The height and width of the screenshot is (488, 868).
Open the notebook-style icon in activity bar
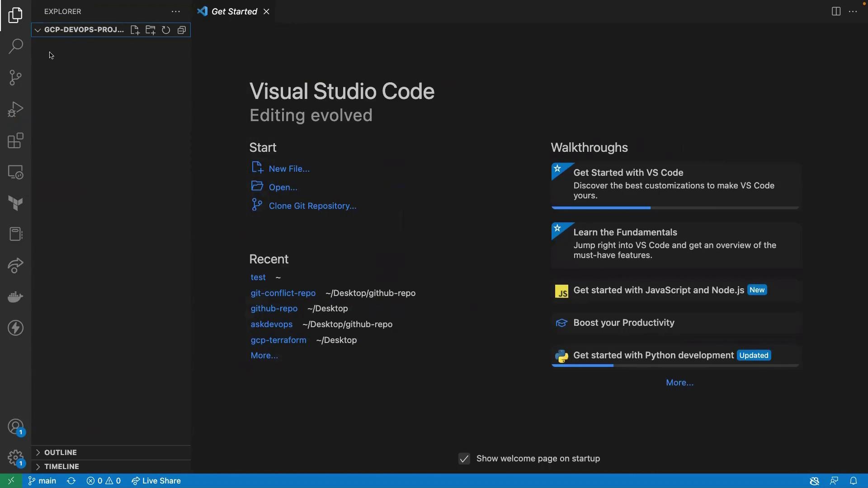(x=15, y=234)
